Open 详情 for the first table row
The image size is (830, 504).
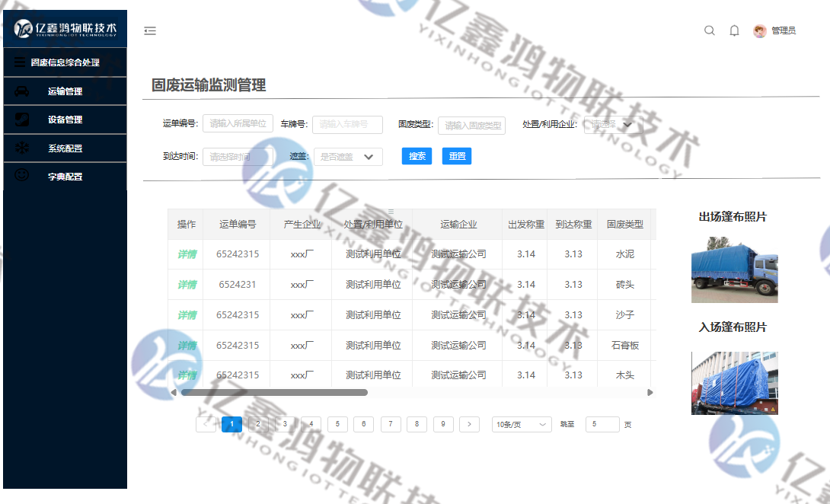[x=187, y=254]
